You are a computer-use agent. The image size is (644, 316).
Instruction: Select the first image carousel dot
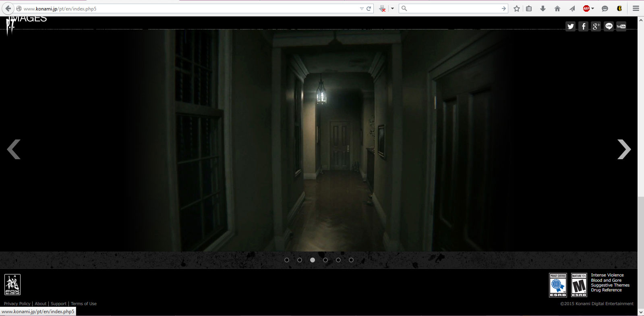coord(287,260)
